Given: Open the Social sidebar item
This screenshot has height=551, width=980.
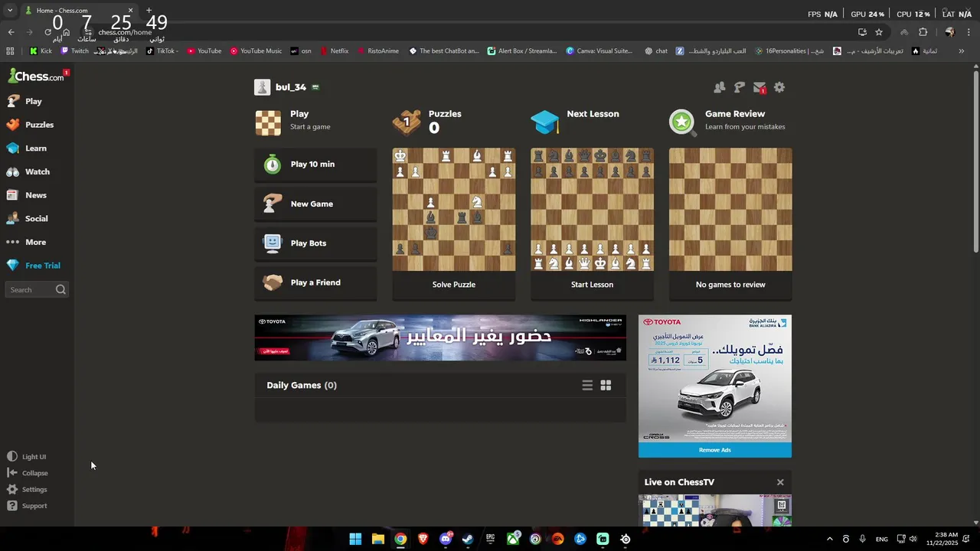Looking at the screenshot, I should 37,219.
